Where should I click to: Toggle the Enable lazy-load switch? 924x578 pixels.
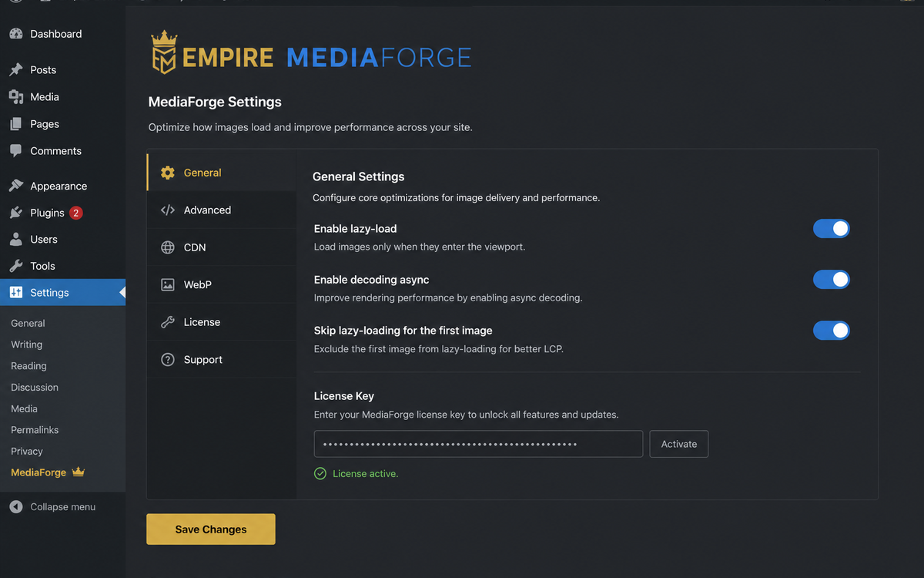832,229
